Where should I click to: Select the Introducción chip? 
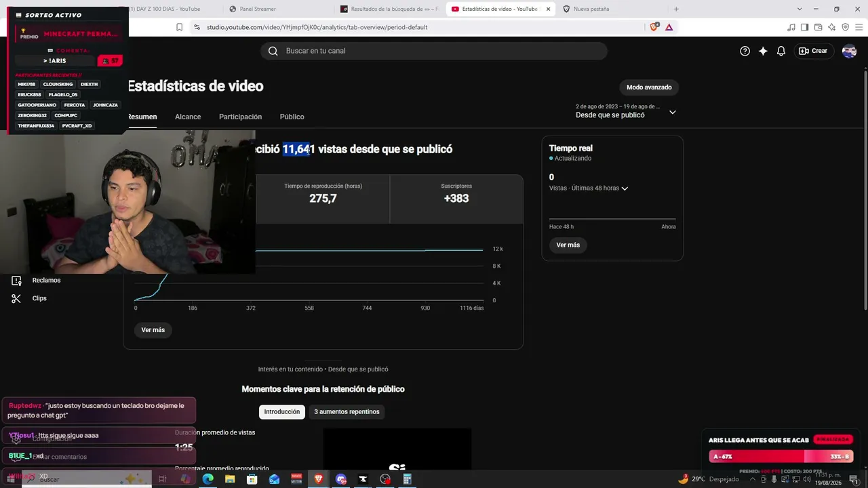(x=282, y=411)
